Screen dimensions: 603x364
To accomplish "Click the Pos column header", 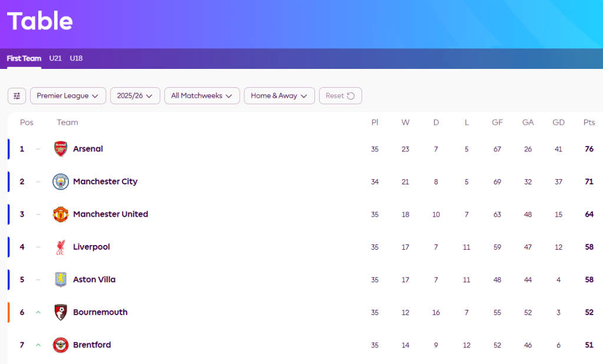I will point(26,123).
